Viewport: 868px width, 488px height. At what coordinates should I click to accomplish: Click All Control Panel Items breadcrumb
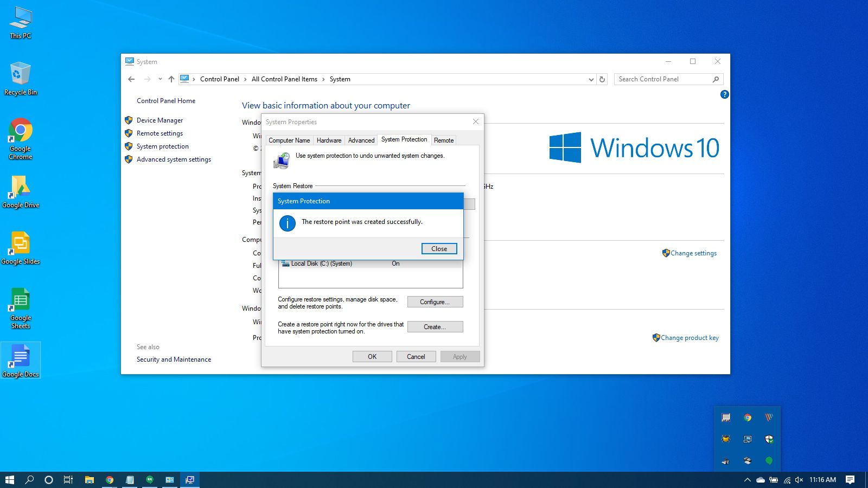[x=284, y=79]
